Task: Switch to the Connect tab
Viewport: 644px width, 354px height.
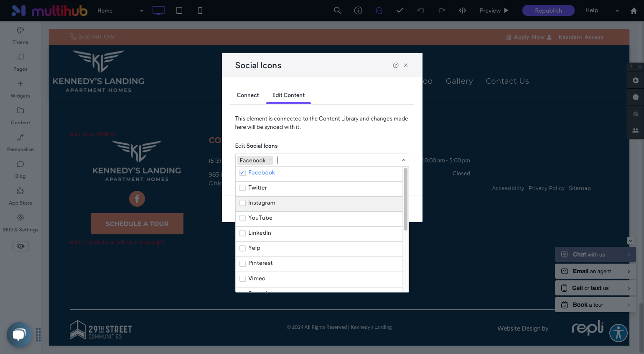Action: point(248,95)
